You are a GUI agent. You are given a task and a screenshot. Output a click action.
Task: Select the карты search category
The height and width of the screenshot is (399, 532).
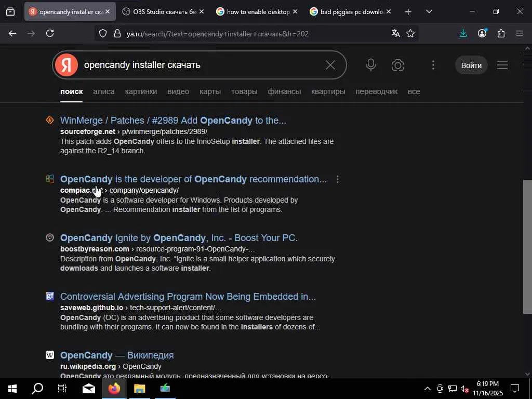pyautogui.click(x=210, y=91)
